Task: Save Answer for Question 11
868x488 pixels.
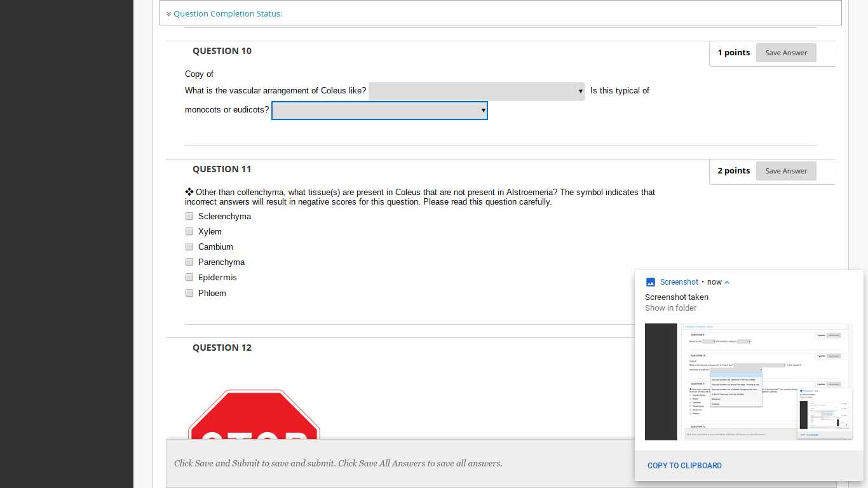Action: click(786, 171)
